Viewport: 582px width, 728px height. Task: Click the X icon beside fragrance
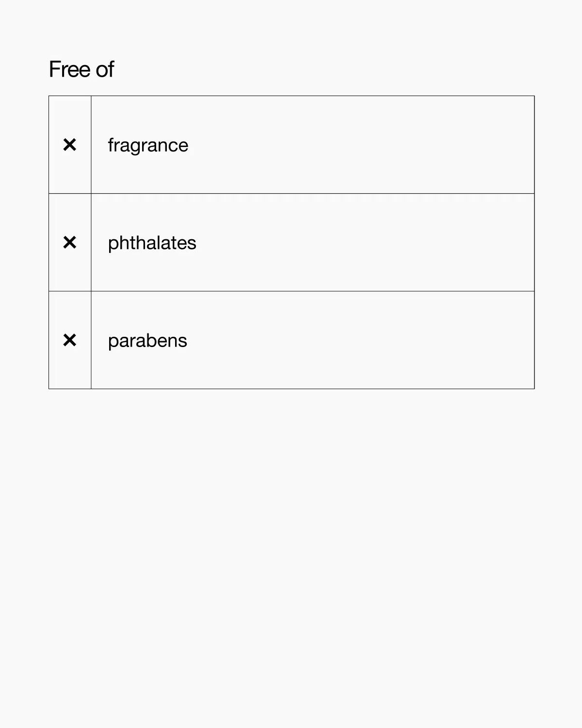(70, 145)
